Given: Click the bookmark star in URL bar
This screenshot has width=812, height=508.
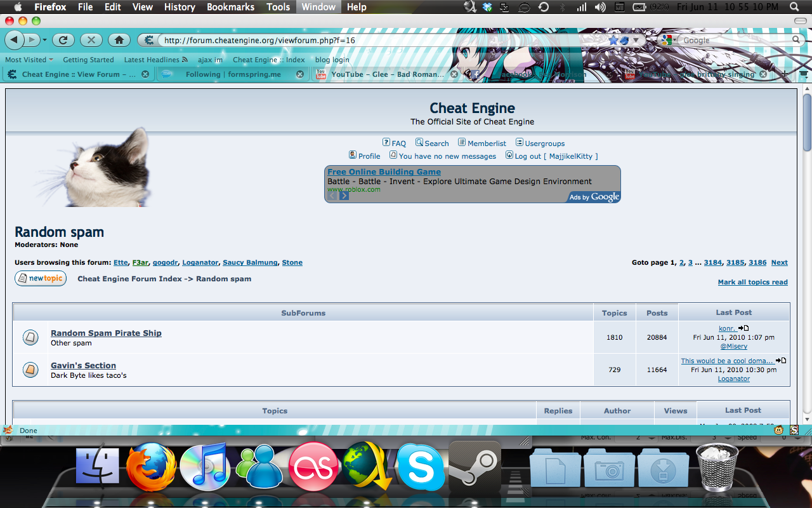Looking at the screenshot, I should pos(613,40).
